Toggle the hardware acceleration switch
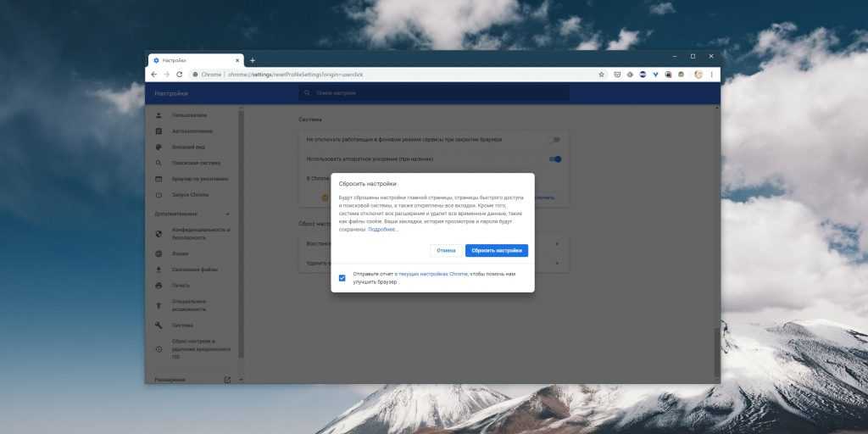Viewport: 868px width, 434px height. click(555, 159)
